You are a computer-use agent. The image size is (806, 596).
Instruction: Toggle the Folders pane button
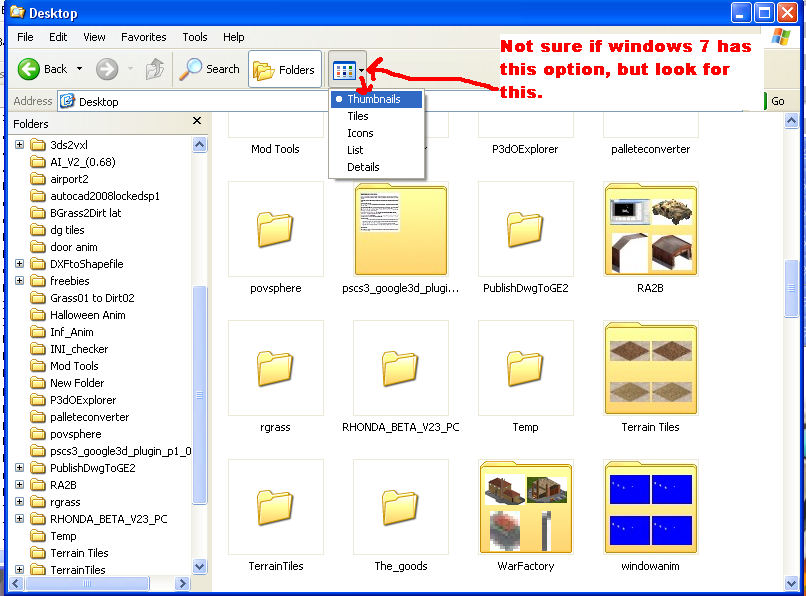[x=285, y=69]
